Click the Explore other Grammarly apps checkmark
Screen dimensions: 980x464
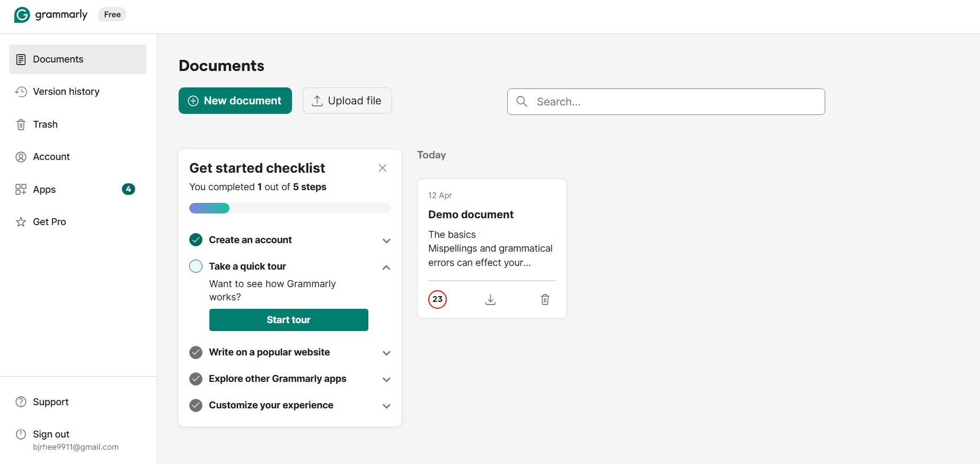click(196, 379)
